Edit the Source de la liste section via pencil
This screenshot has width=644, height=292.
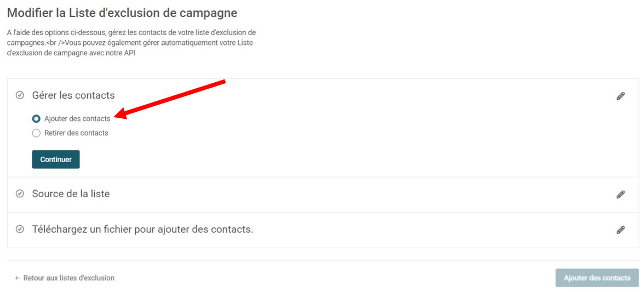point(620,194)
